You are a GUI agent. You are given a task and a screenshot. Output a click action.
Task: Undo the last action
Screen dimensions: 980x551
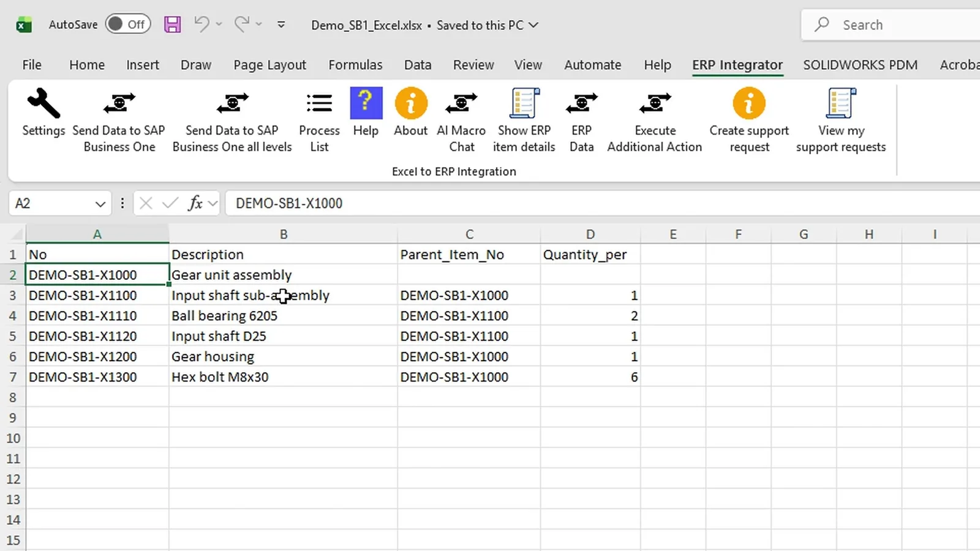tap(202, 24)
